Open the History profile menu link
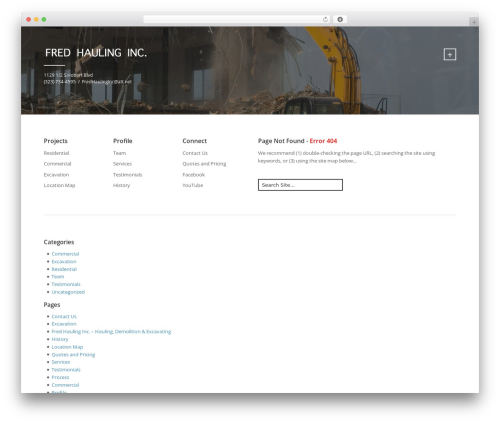 pyautogui.click(x=121, y=185)
